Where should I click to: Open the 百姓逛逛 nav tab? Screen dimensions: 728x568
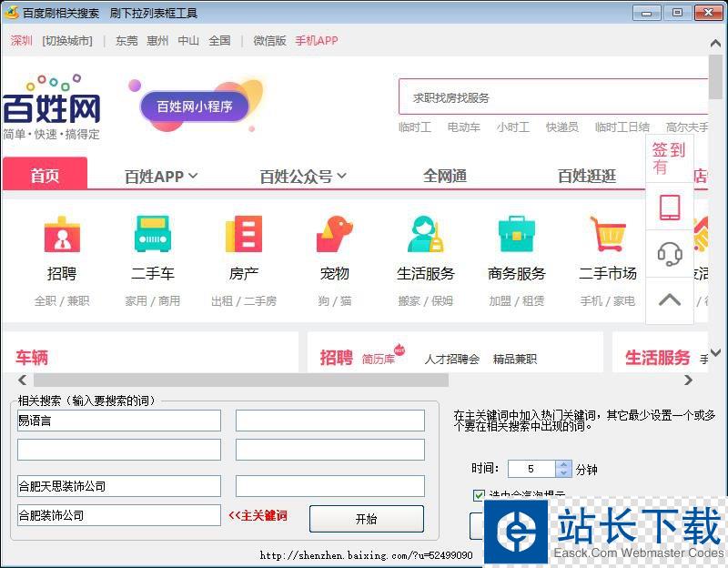587,177
